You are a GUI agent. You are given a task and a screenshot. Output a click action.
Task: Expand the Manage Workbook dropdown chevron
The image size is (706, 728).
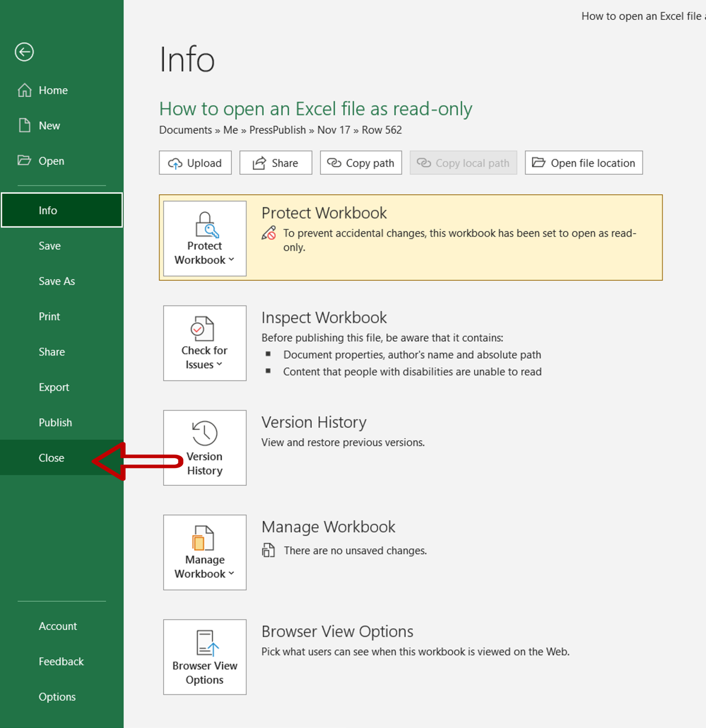click(232, 574)
